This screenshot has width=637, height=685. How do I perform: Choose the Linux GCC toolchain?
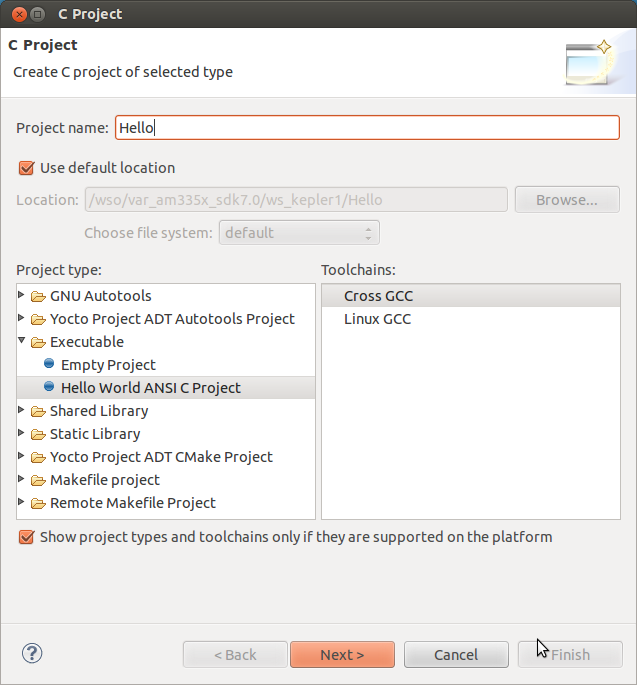click(x=377, y=319)
